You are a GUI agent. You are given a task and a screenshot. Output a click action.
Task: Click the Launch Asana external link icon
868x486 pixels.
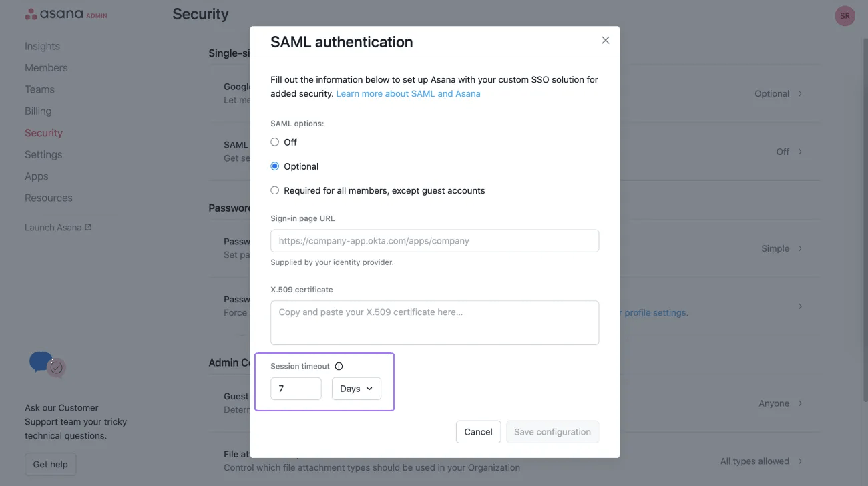coord(87,226)
